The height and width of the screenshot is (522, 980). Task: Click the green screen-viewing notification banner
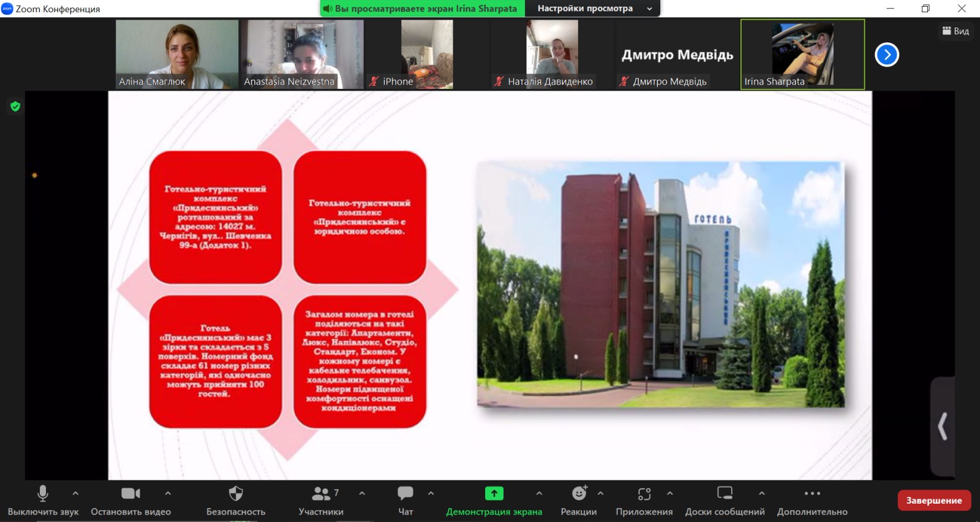coord(423,9)
